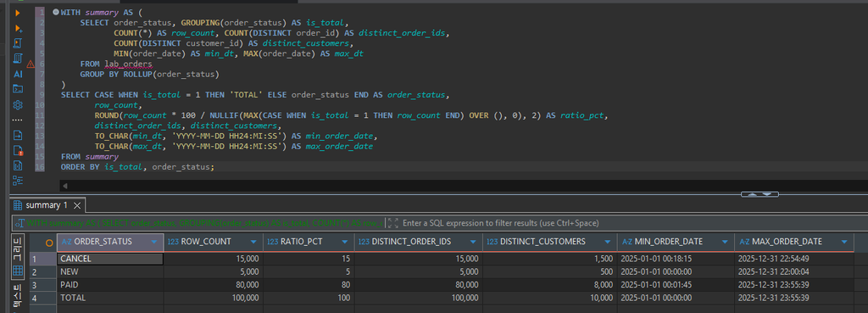
Task: Open DISTINCT_CUSTOMERS column filter dropdown
Action: [x=608, y=242]
